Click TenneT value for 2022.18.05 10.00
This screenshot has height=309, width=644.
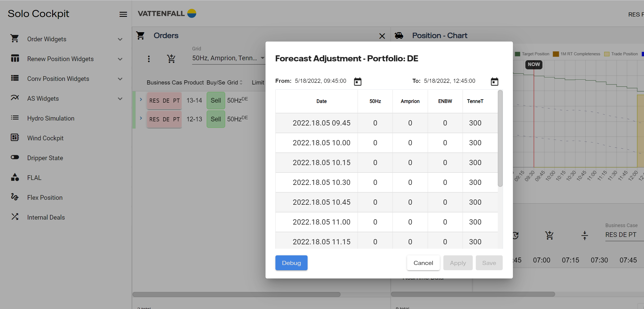(475, 143)
